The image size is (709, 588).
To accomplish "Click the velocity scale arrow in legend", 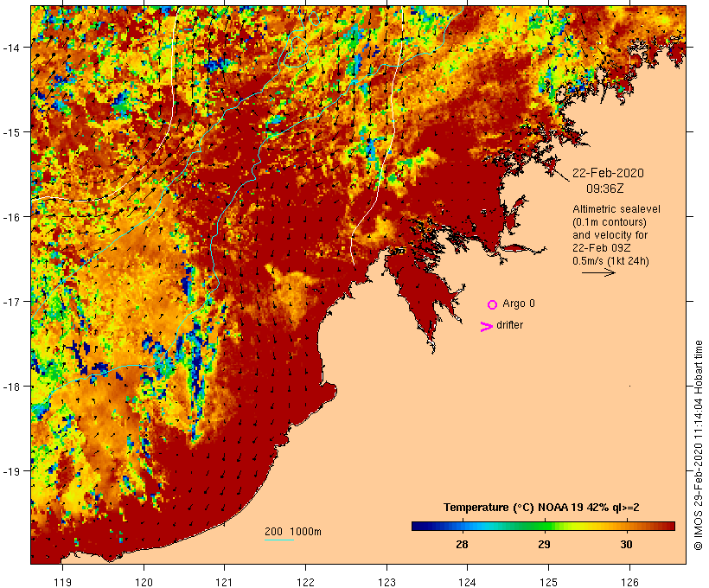I will point(598,272).
